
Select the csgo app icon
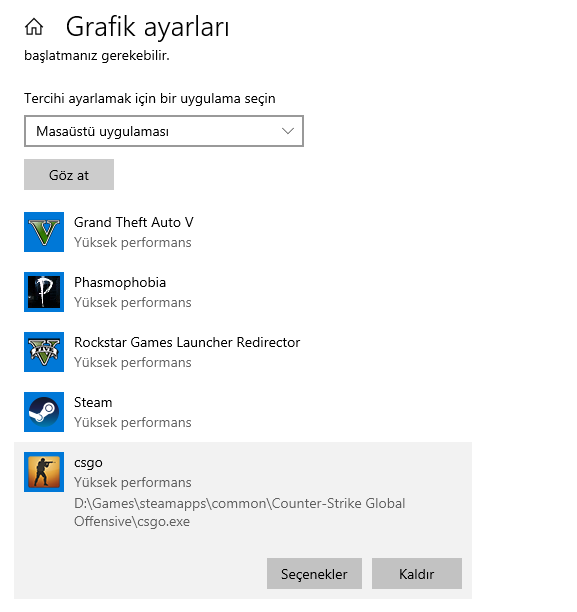(x=44, y=472)
